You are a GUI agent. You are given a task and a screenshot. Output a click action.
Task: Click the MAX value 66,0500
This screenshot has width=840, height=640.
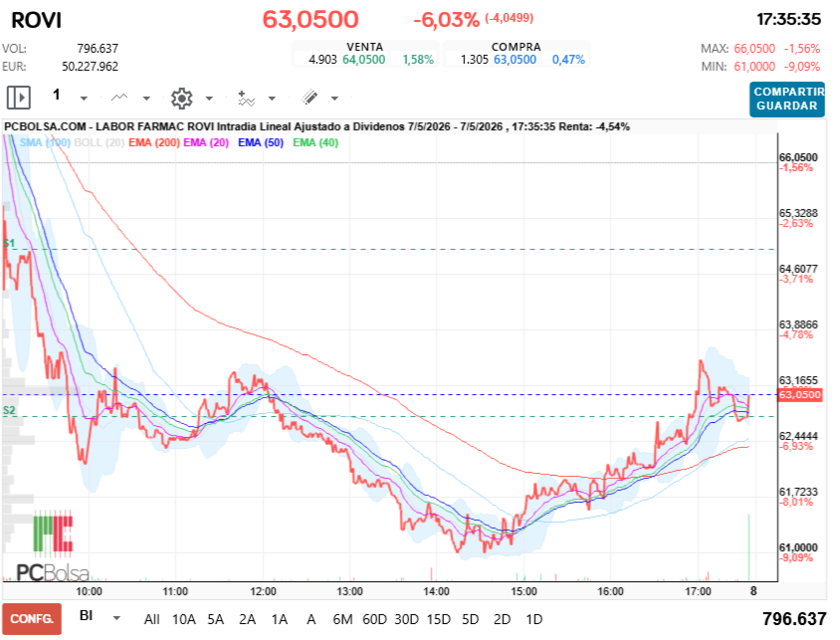coord(754,49)
